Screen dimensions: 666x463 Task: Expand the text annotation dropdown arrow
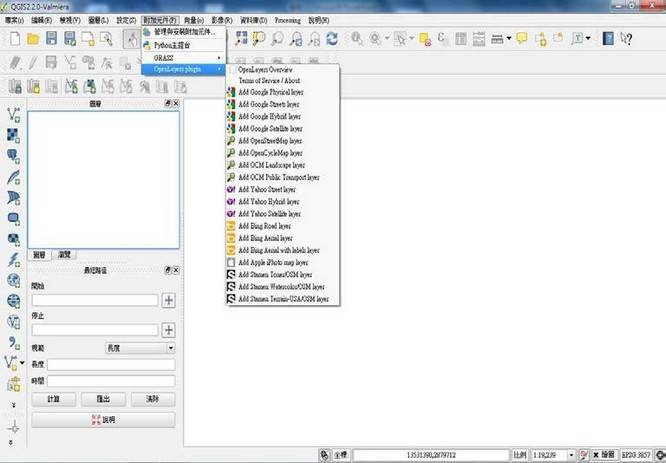point(588,39)
